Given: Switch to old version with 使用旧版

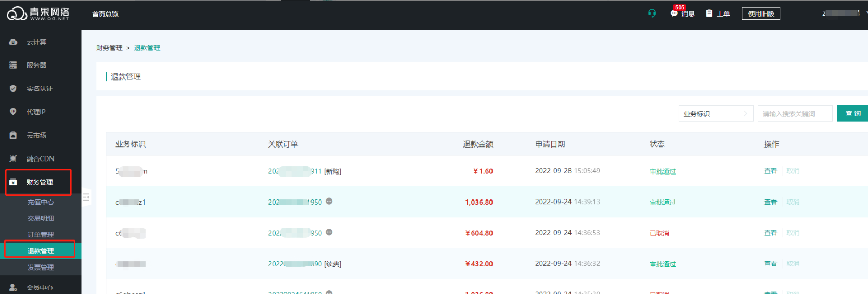Looking at the screenshot, I should pyautogui.click(x=760, y=14).
